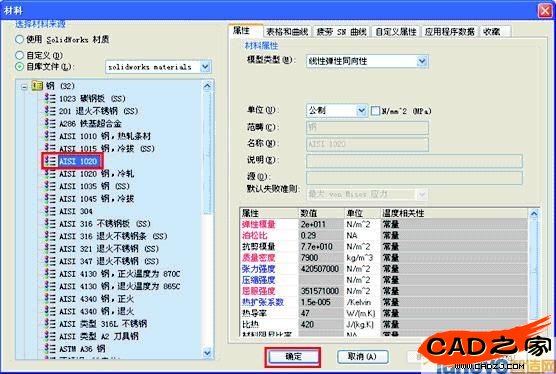Switch to the 表格和曲线 tab
Viewport: 556px width, 374px height.
pyautogui.click(x=287, y=32)
